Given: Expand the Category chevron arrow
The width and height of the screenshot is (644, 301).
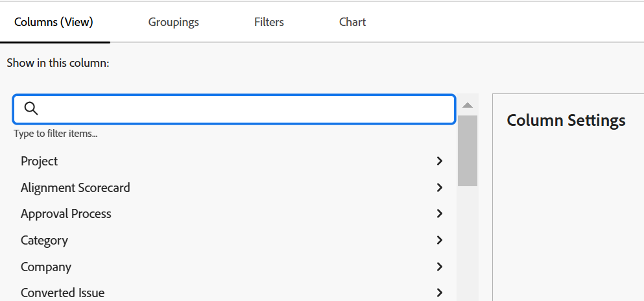Looking at the screenshot, I should [440, 240].
